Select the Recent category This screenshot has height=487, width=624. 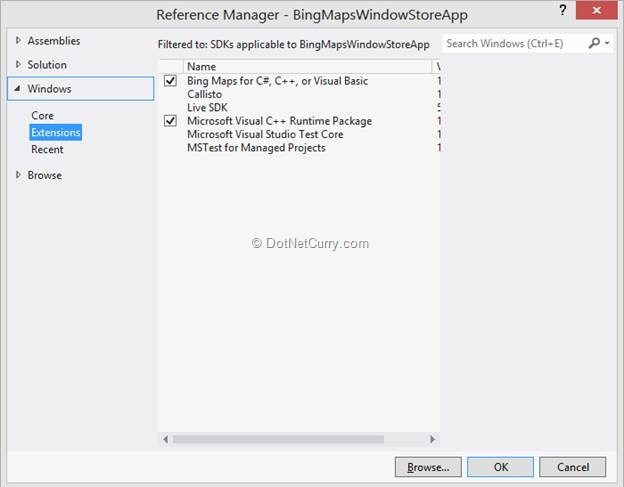click(x=47, y=149)
